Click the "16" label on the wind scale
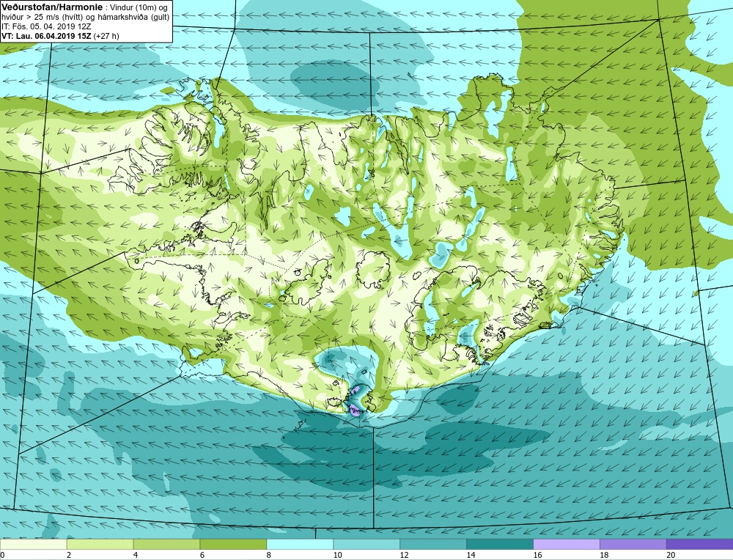This screenshot has width=733, height=560. [537, 555]
